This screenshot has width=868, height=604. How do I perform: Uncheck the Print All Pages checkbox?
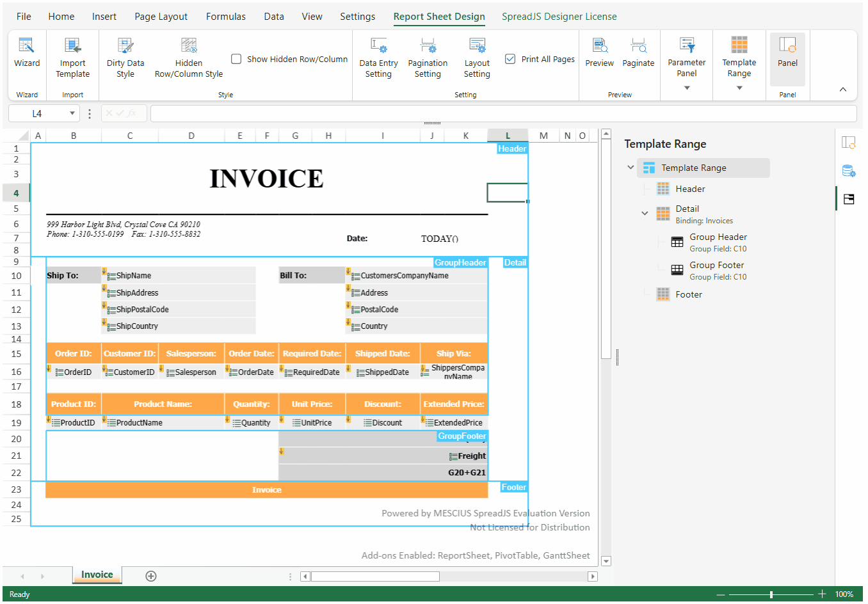[x=510, y=59]
